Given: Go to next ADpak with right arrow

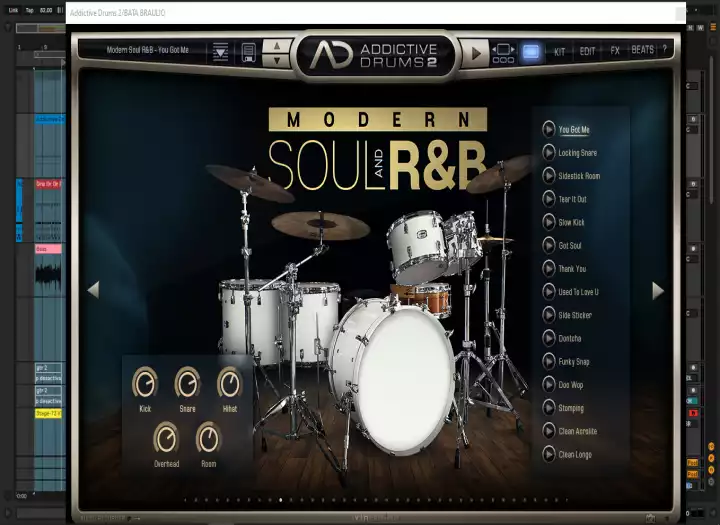Looking at the screenshot, I should 658,290.
